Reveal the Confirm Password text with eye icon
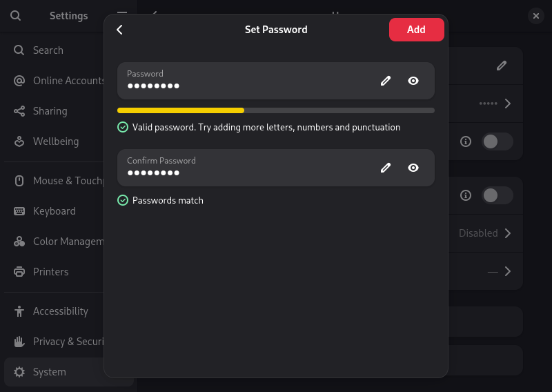Image resolution: width=552 pixels, height=392 pixels. point(413,168)
